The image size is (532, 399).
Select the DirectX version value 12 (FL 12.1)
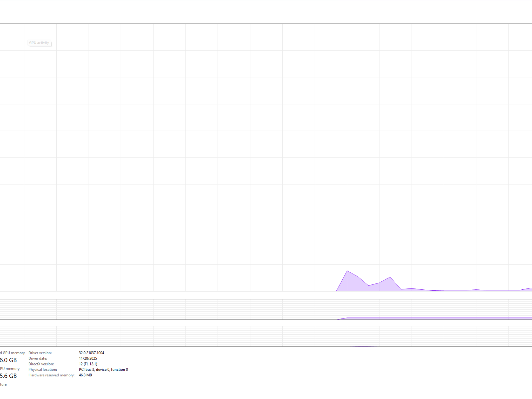coord(88,364)
